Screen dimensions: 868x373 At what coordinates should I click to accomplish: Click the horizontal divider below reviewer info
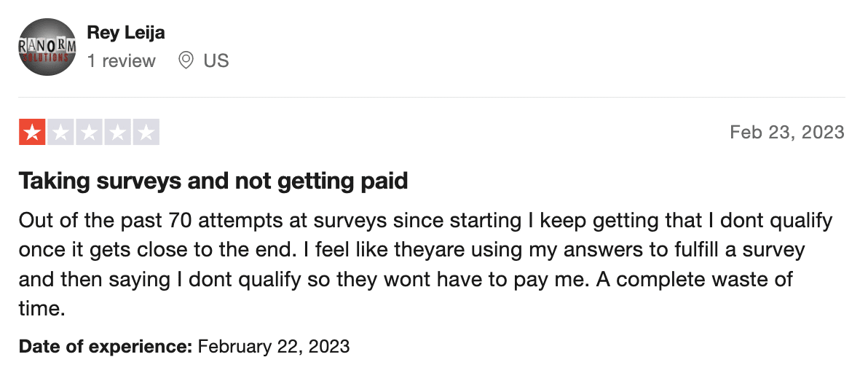432,98
